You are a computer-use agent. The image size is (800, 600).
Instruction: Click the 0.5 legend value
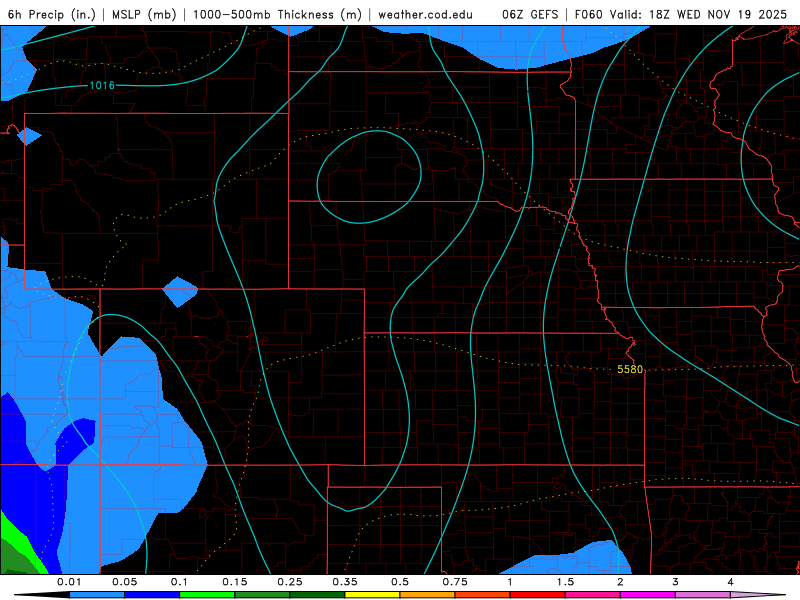tap(400, 582)
